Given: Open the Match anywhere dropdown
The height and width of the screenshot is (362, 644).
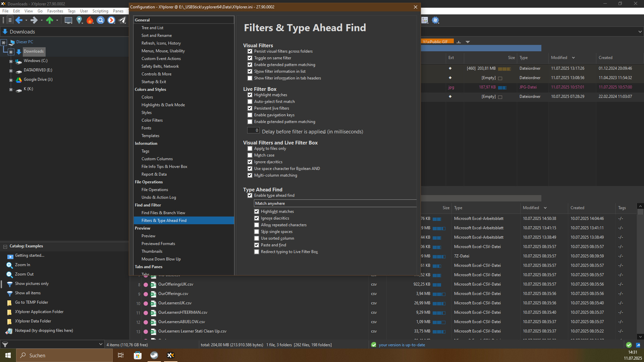Looking at the screenshot, I should 335,203.
